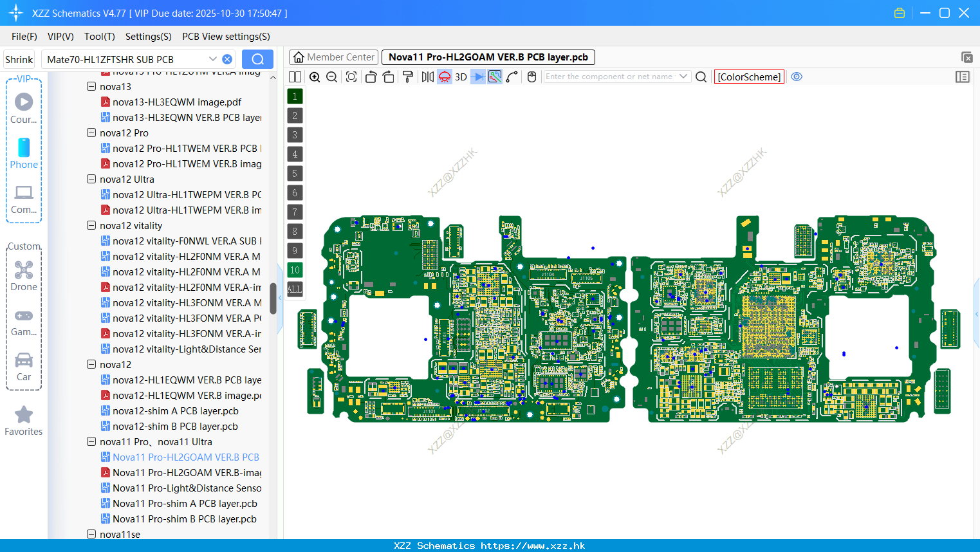Switch to 3D board view
This screenshot has height=552, width=980.
(x=461, y=77)
